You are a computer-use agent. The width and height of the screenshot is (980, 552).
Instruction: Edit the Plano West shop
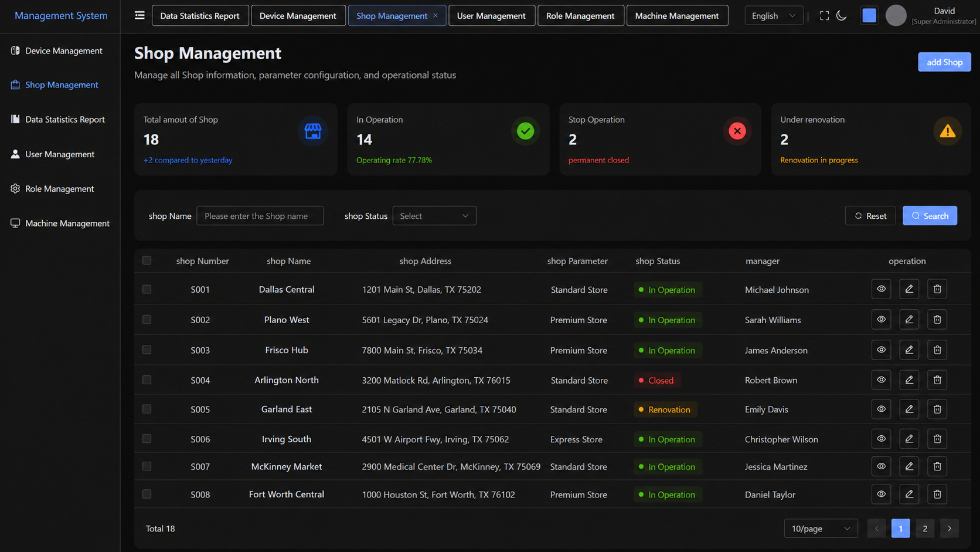click(x=909, y=320)
